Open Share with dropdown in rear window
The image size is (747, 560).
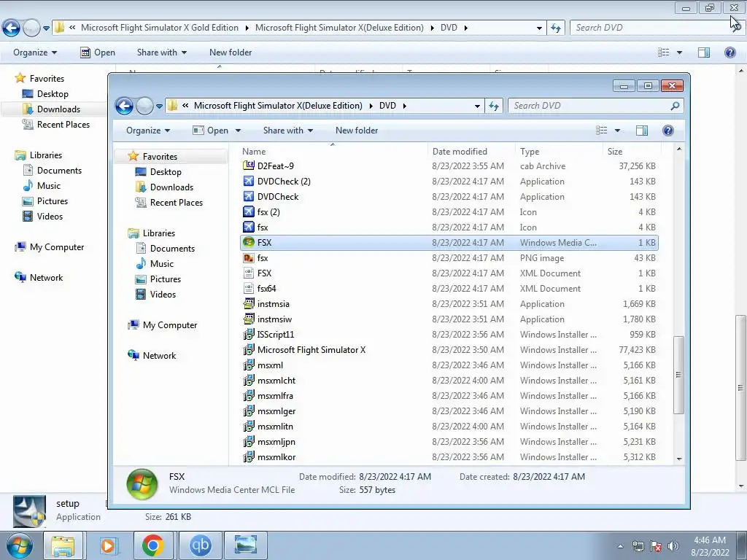pyautogui.click(x=161, y=52)
